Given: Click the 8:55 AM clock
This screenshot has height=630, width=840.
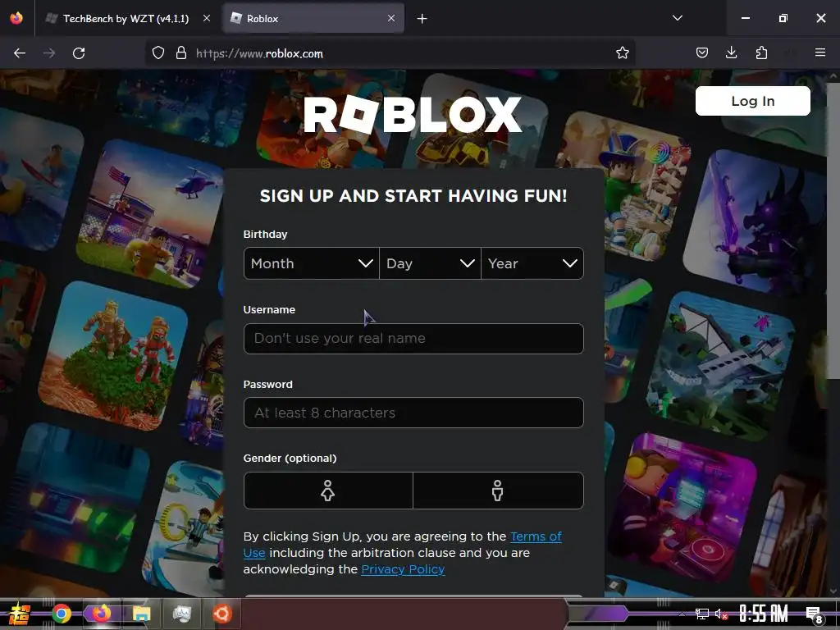Looking at the screenshot, I should 764,614.
